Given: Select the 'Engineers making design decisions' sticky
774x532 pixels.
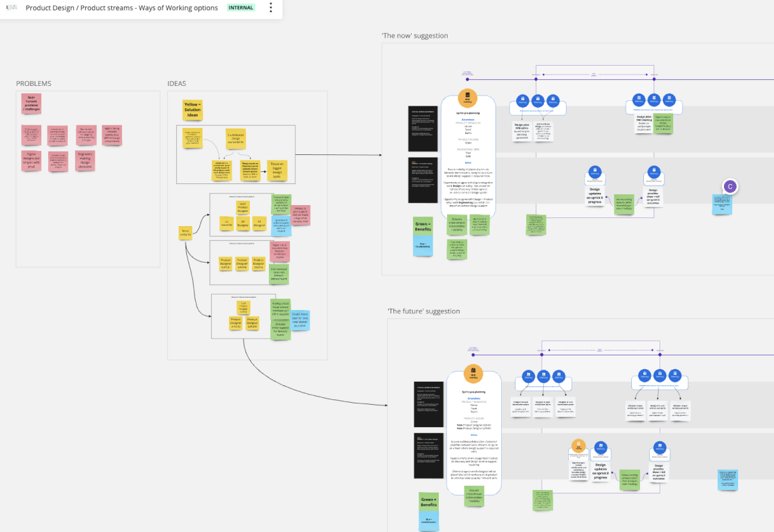Looking at the screenshot, I should pyautogui.click(x=85, y=160).
